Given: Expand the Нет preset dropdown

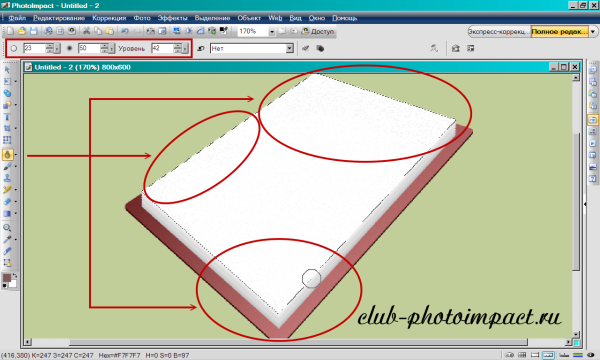Looking at the screenshot, I should point(290,49).
